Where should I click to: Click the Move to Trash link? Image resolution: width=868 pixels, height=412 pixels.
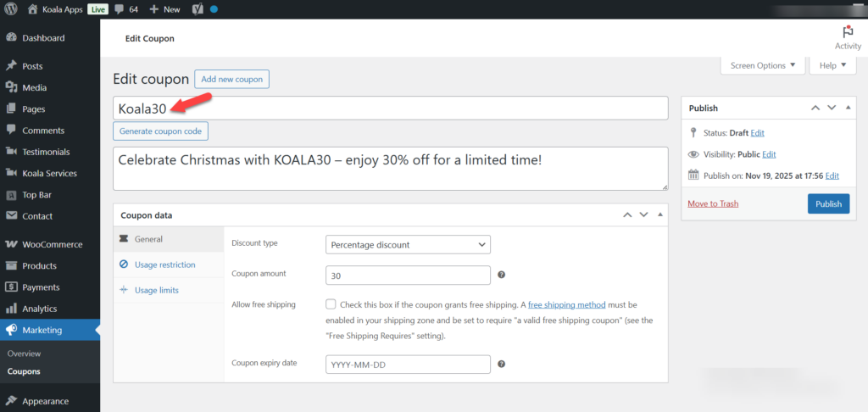point(713,204)
